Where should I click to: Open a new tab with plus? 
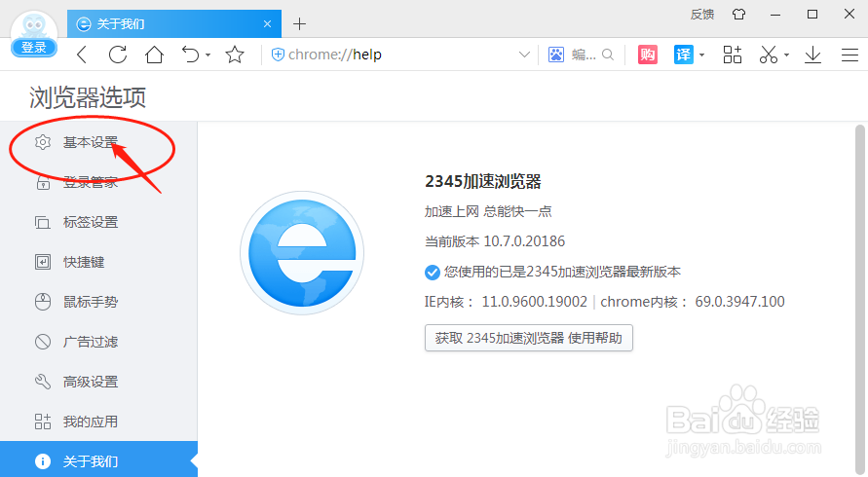(x=299, y=23)
